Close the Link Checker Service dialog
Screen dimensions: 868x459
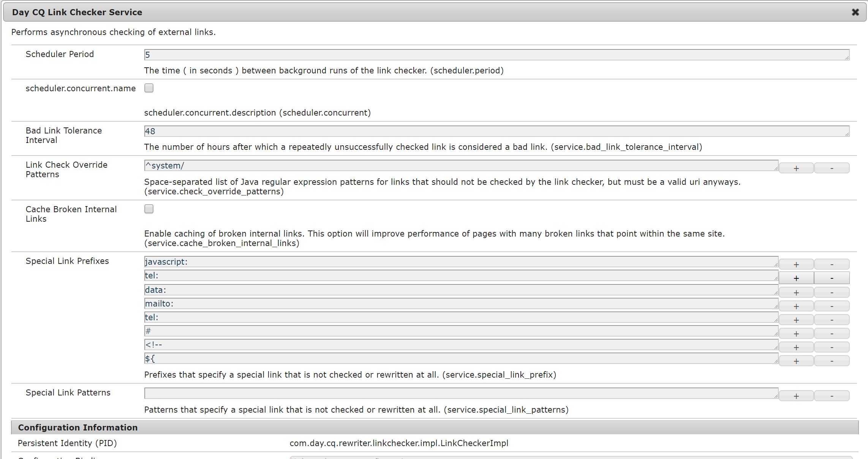click(x=855, y=12)
